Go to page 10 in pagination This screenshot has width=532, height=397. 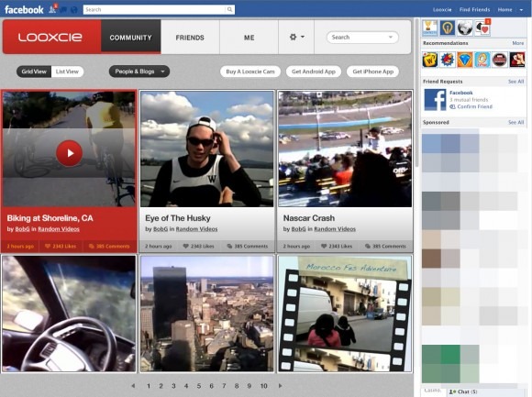coord(263,386)
